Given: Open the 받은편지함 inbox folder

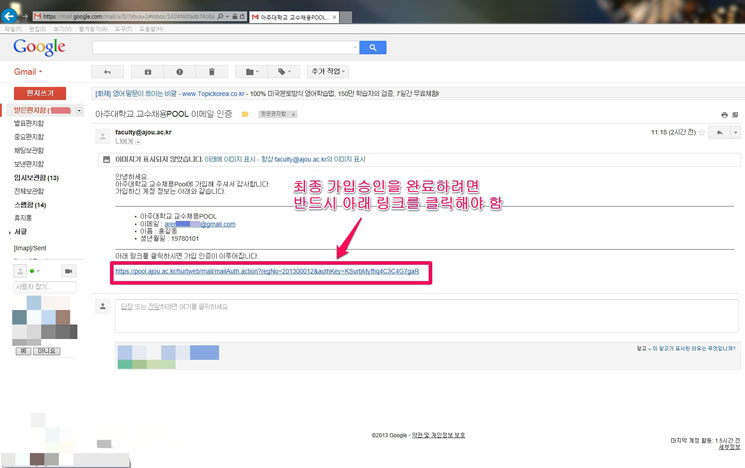Looking at the screenshot, I should click(x=30, y=110).
